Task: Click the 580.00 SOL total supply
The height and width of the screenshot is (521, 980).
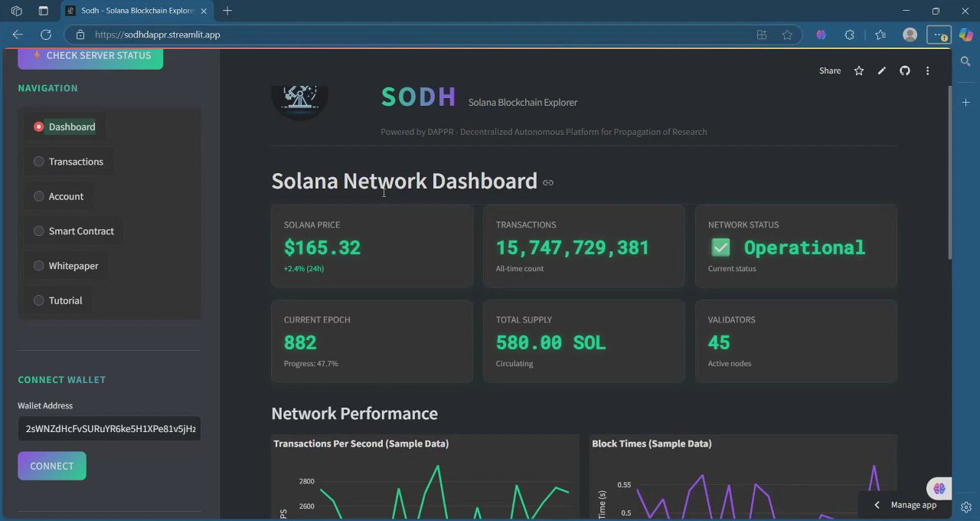Action: [551, 342]
